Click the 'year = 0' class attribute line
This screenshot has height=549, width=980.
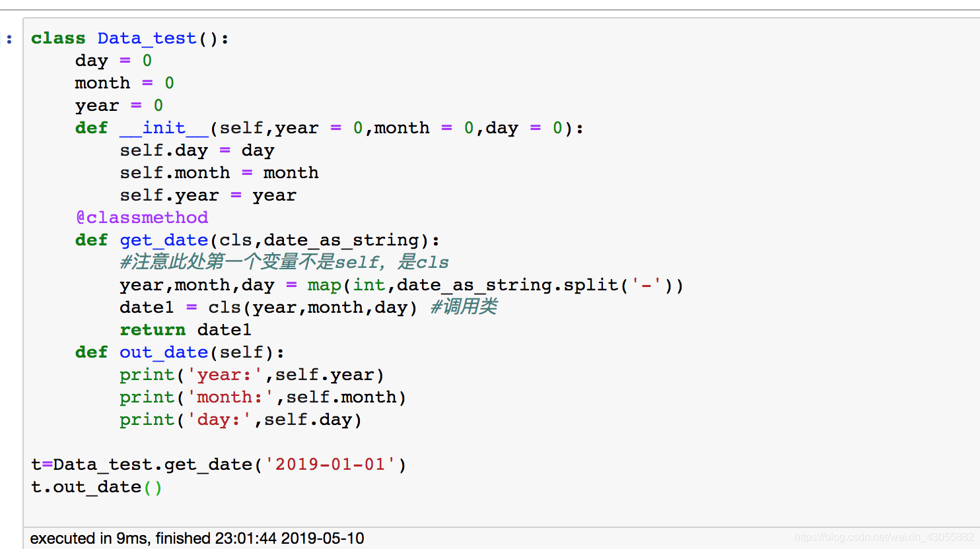[x=119, y=106]
